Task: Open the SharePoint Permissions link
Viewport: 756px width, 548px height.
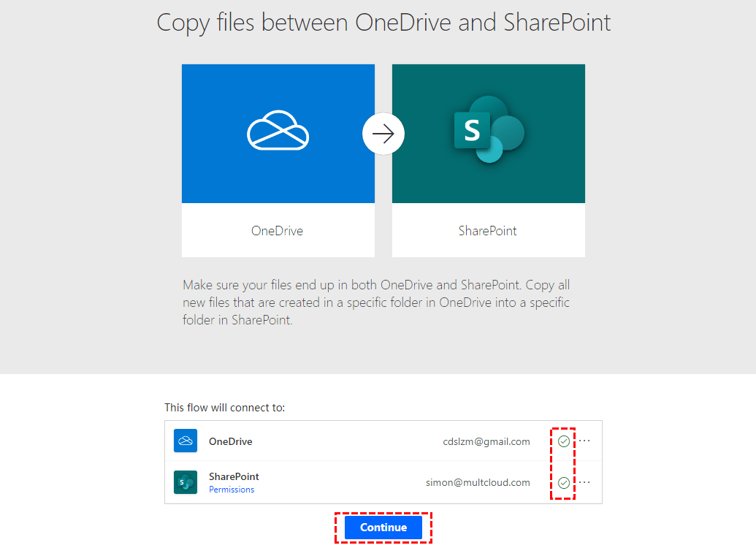Action: click(232, 489)
